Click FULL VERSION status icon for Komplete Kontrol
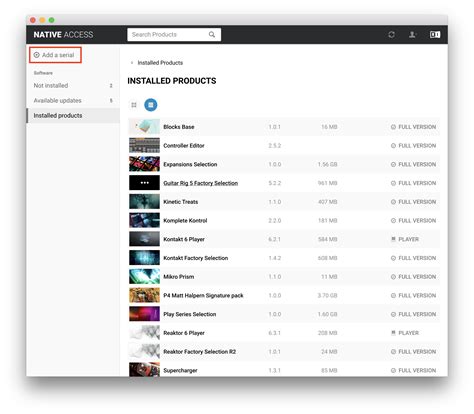 tap(393, 221)
